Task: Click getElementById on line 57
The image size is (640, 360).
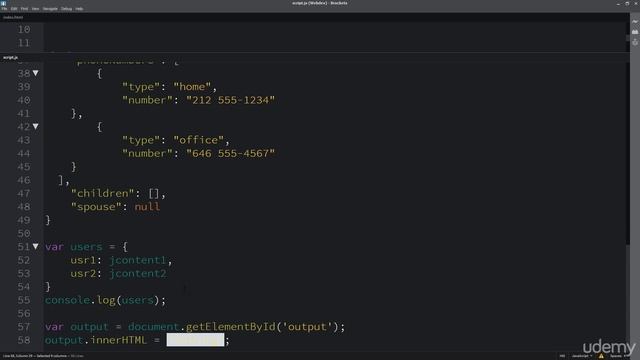Action: point(231,327)
